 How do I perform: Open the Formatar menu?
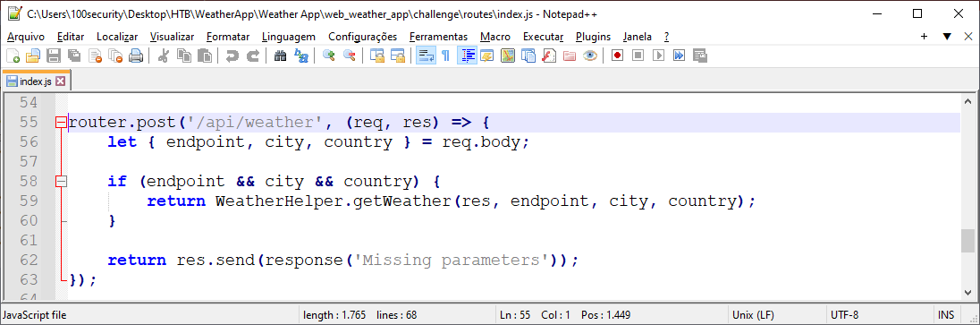[227, 37]
